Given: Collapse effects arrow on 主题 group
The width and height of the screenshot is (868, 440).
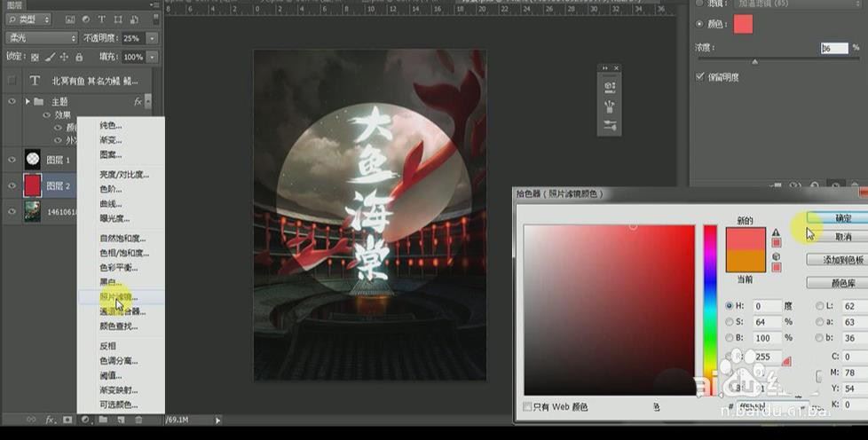Looking at the screenshot, I should pyautogui.click(x=148, y=101).
